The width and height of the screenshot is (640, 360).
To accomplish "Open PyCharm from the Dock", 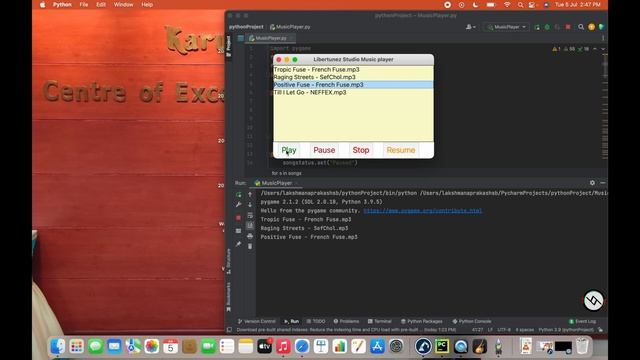I will 442,346.
